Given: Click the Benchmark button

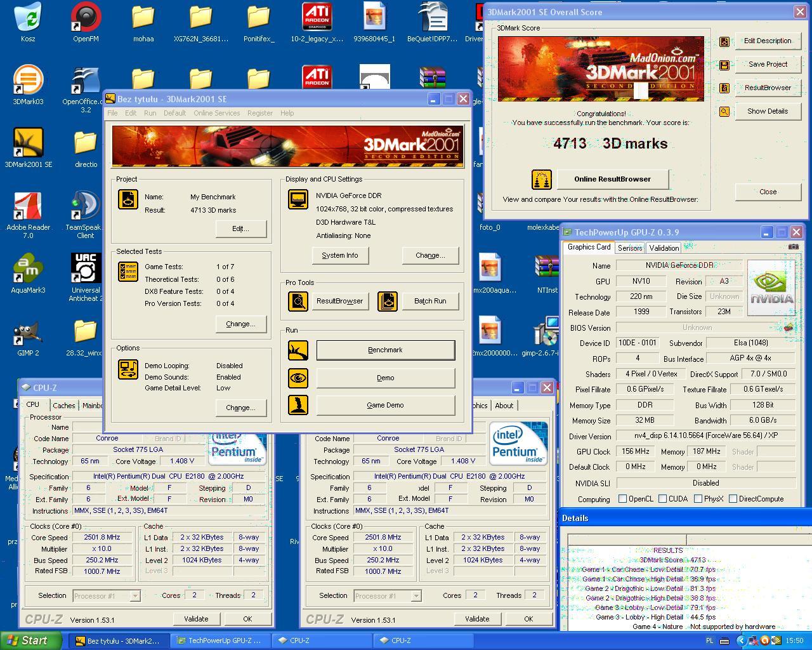Looking at the screenshot, I should [x=386, y=350].
